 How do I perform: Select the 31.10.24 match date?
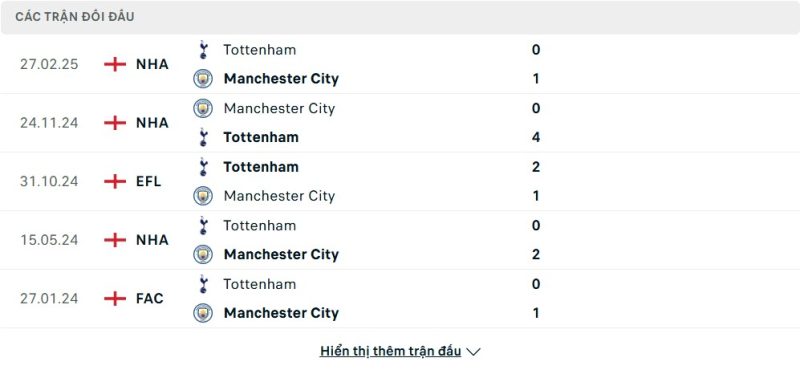[49, 181]
